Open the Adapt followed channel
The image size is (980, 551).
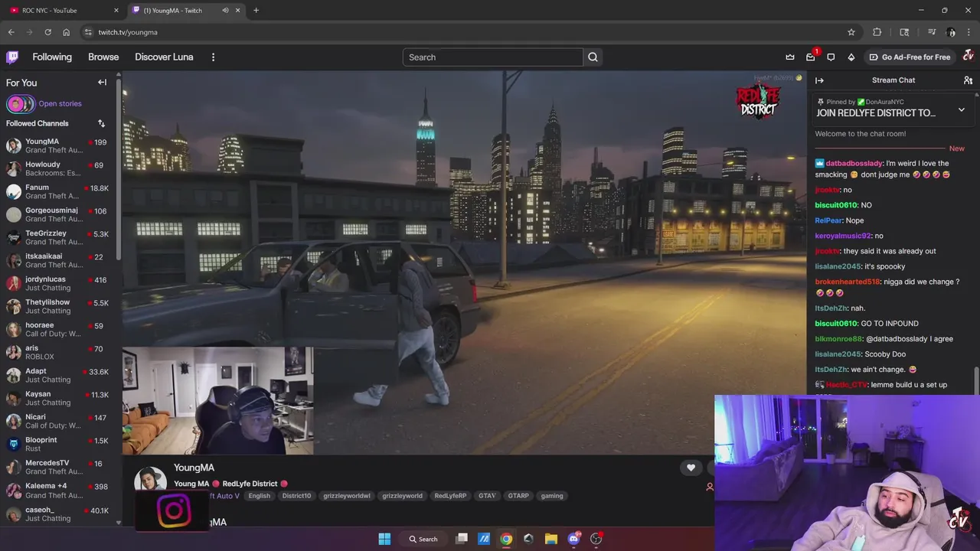[x=59, y=375]
